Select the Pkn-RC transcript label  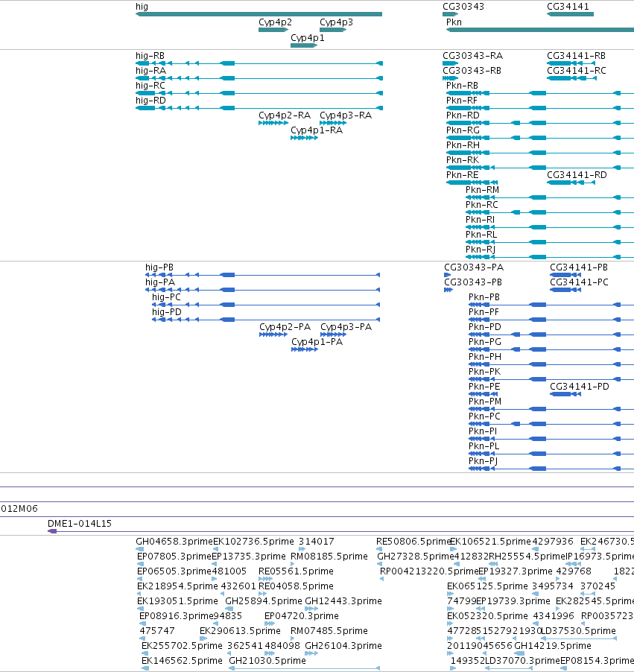tap(482, 205)
